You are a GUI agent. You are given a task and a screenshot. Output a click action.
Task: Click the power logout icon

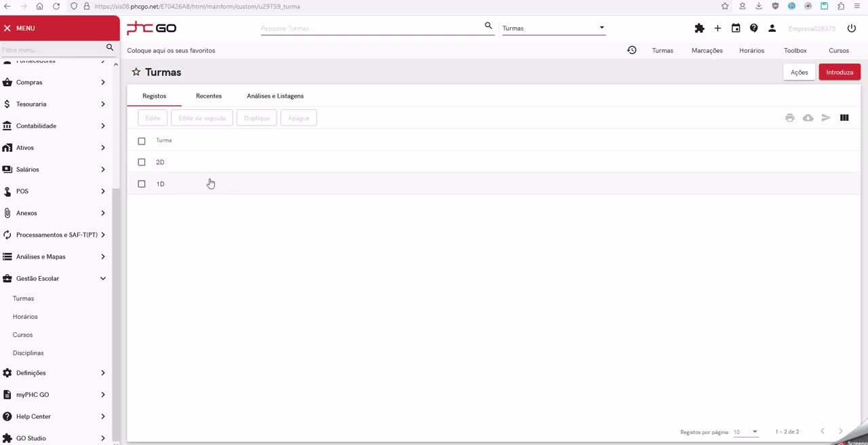[852, 28]
